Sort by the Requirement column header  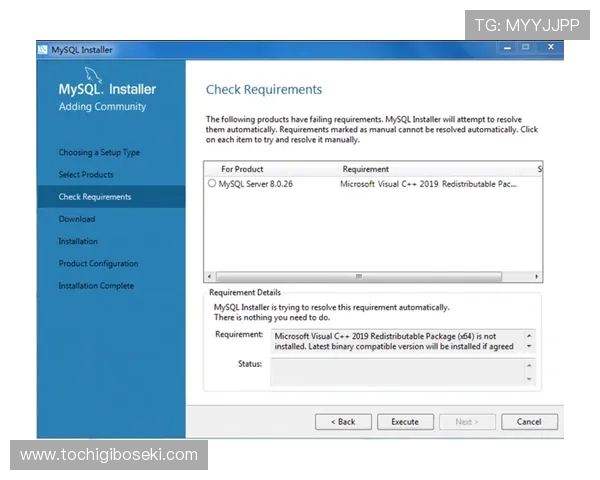[366, 169]
